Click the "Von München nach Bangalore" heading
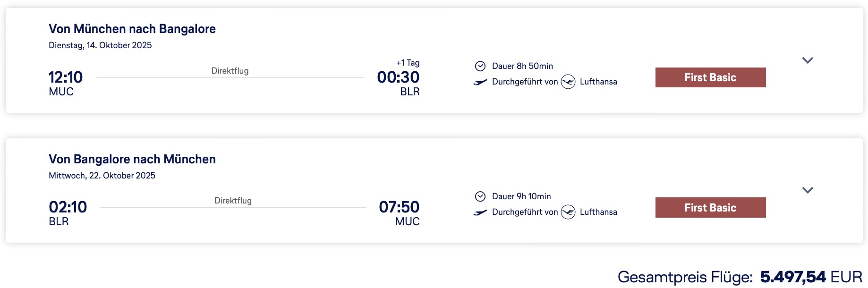 point(132,29)
